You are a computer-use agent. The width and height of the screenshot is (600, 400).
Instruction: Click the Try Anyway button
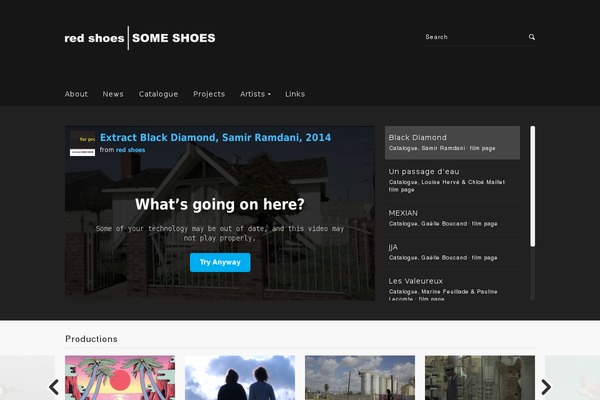point(220,262)
